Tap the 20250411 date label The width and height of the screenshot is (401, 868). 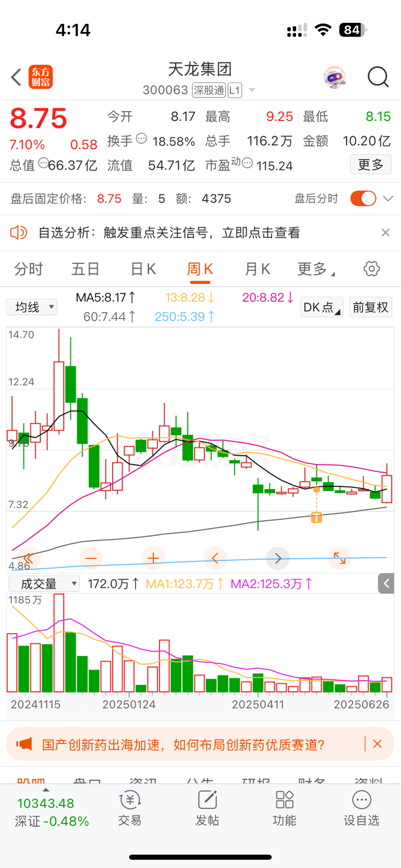coord(258,704)
